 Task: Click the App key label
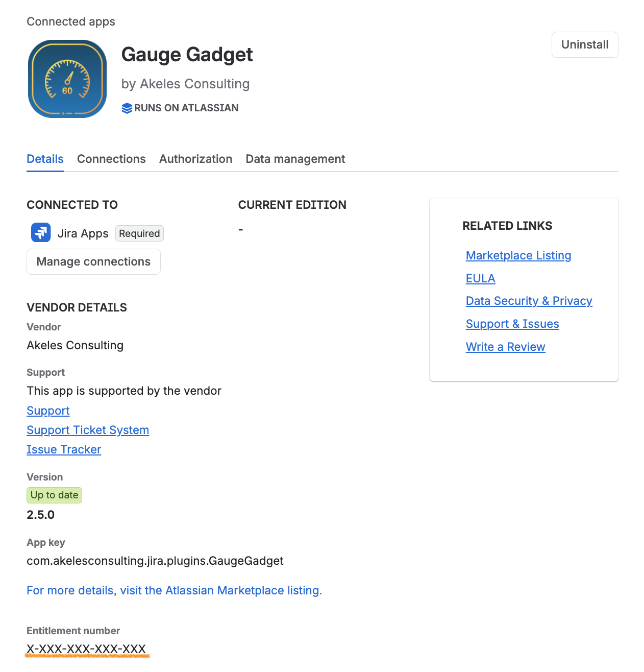(46, 542)
